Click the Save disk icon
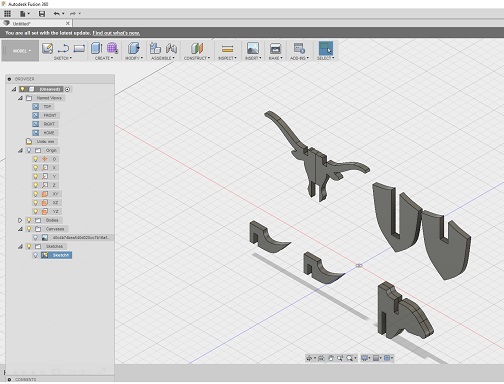504x384 pixels. coord(42,14)
